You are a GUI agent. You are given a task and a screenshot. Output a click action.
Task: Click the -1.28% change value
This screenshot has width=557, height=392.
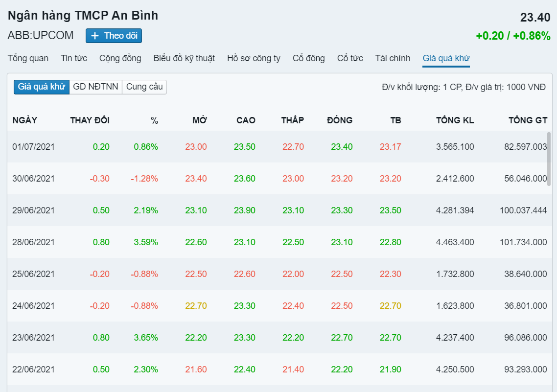pos(144,179)
